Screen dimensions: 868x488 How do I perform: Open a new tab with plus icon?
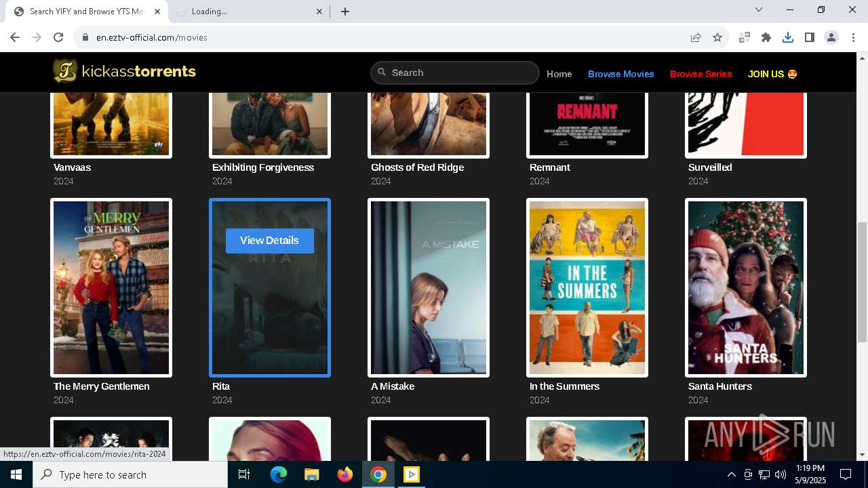point(345,12)
